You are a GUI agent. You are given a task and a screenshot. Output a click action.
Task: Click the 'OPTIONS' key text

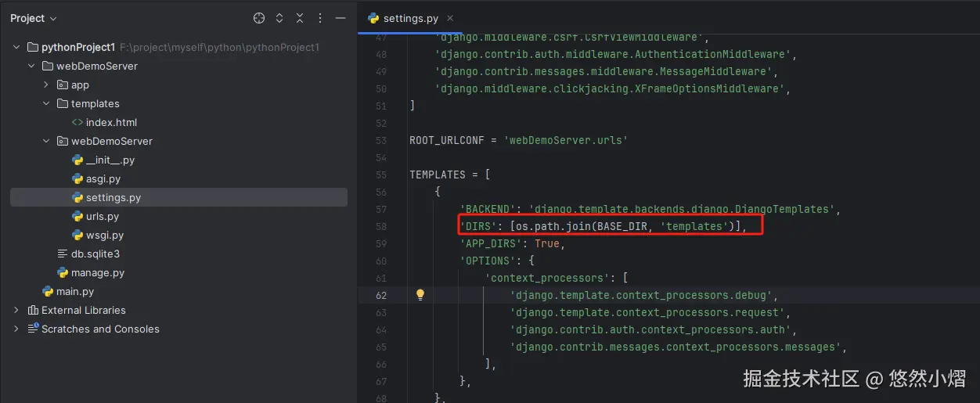(x=488, y=261)
